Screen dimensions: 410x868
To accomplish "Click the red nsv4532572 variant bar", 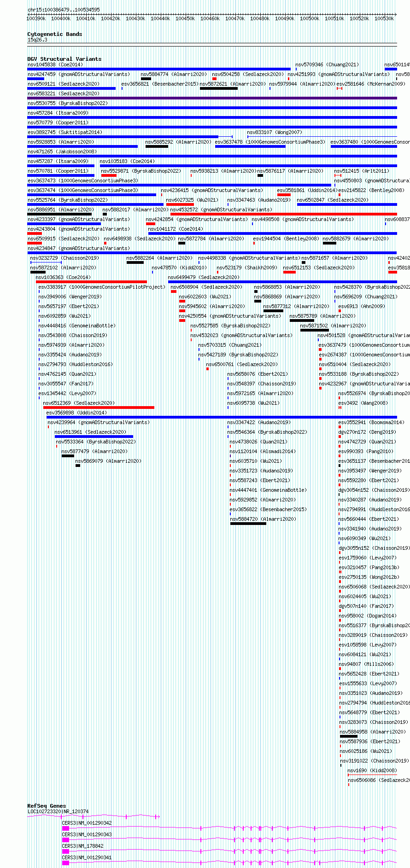I will (283, 214).
